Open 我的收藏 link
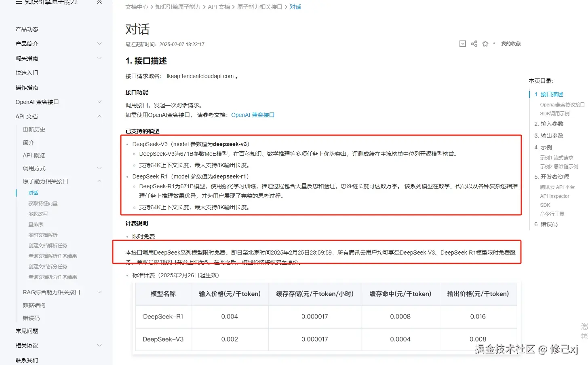 pos(511,44)
